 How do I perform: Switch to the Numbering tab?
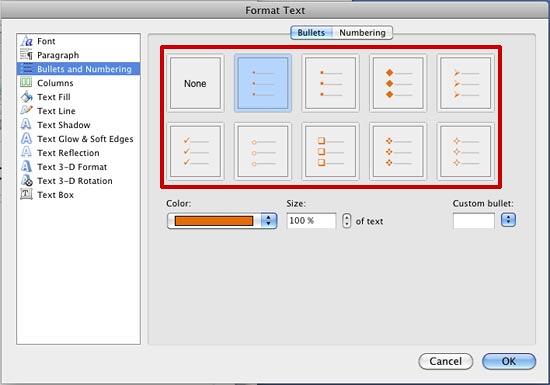point(362,33)
